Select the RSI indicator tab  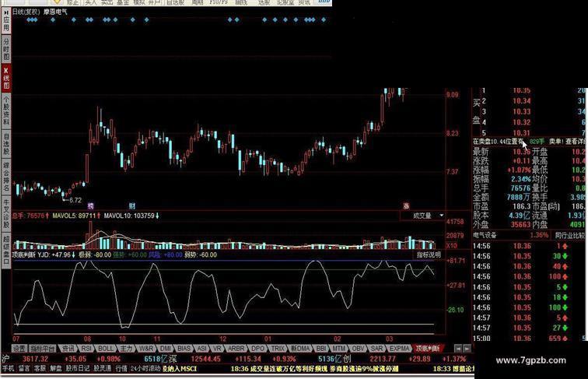86,349
